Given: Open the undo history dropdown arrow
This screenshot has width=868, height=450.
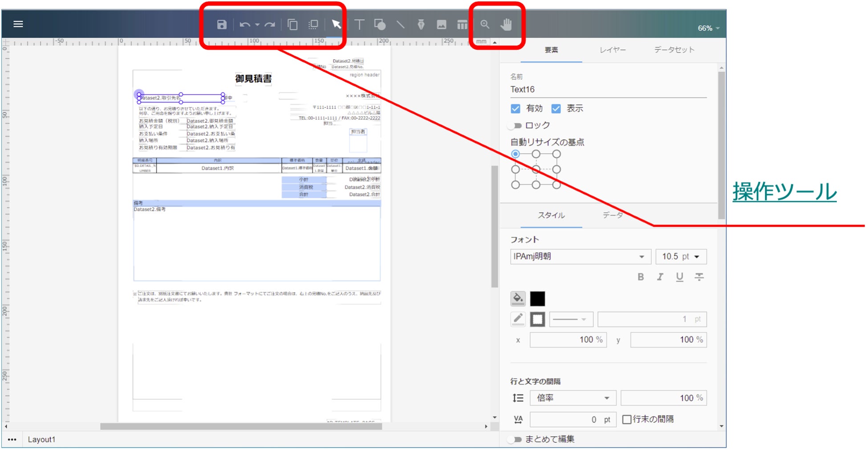Looking at the screenshot, I should tap(257, 25).
